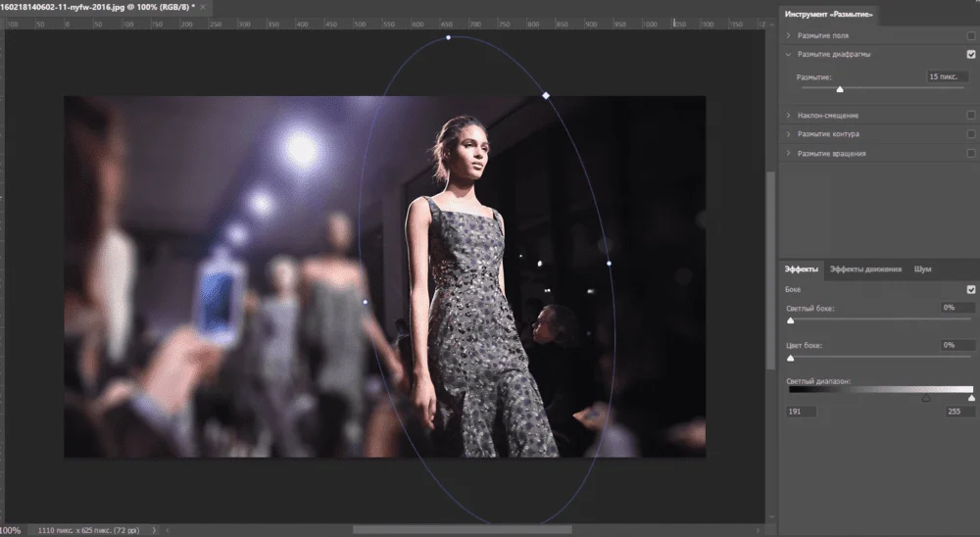
Task: Disable the Размытие диафрагмы checkbox
Action: [x=970, y=55]
